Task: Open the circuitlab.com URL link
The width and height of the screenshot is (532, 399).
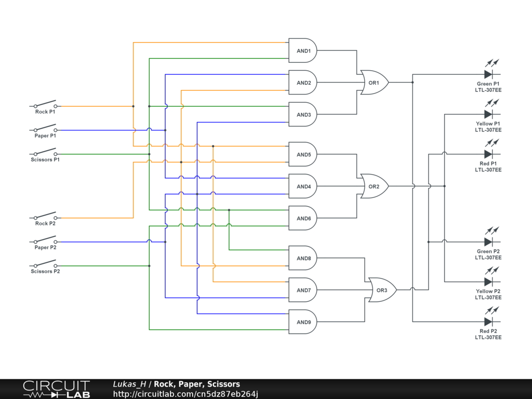Action: (185, 394)
